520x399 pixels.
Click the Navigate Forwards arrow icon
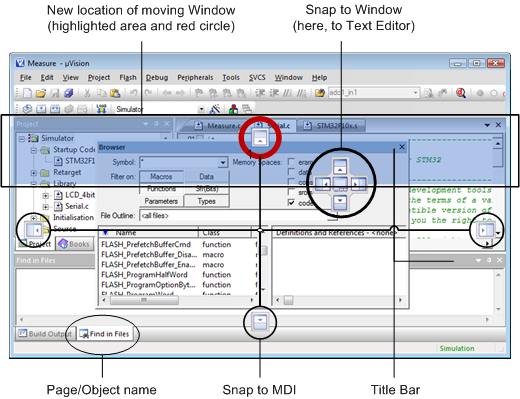[180, 93]
